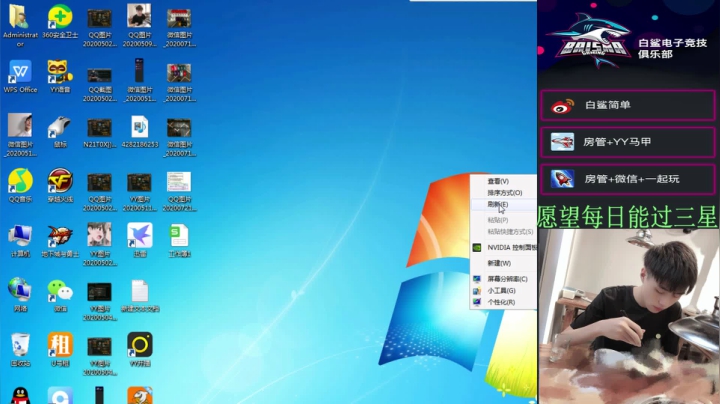Click the white shark club logo
The width and height of the screenshot is (720, 404).
pos(592,40)
